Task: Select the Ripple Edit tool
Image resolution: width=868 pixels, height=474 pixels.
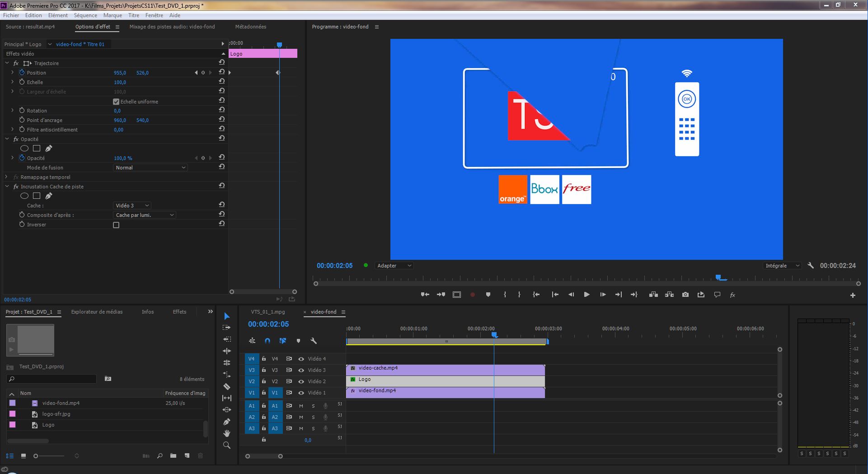Action: point(227,351)
